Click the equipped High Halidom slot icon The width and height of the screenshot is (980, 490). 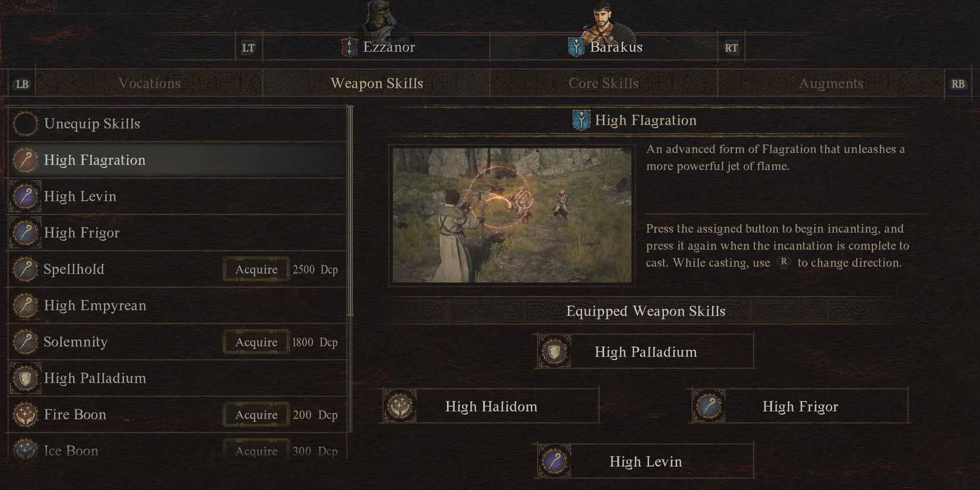point(400,406)
